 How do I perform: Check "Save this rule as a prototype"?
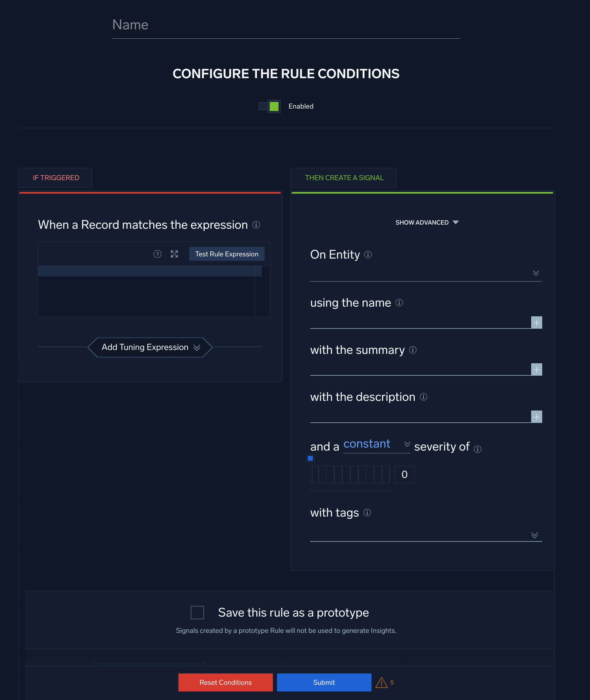tap(197, 612)
